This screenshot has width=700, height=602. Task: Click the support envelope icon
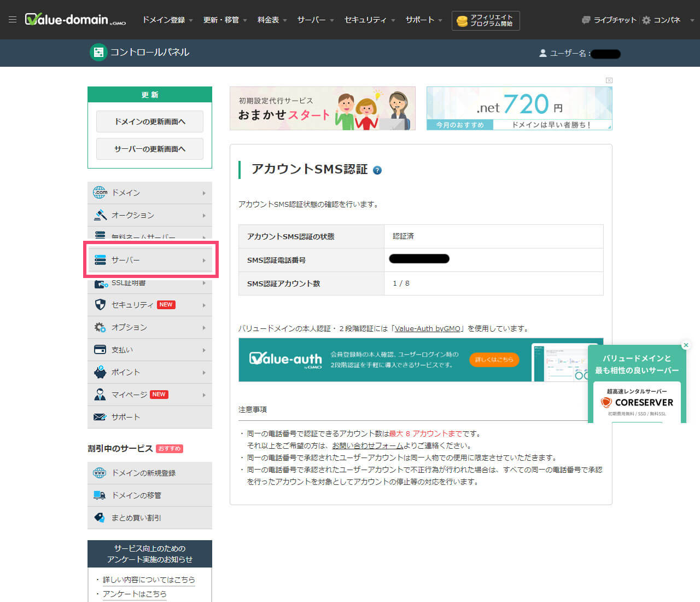coord(100,417)
